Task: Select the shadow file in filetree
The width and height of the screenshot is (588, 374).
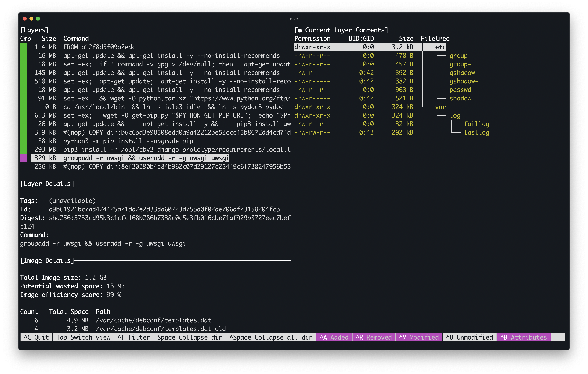Action: (460, 98)
